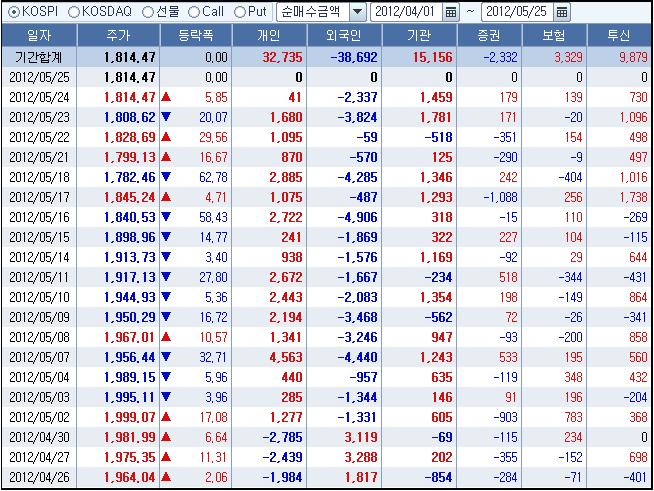Select the date cell 2012/05/23

click(x=39, y=117)
